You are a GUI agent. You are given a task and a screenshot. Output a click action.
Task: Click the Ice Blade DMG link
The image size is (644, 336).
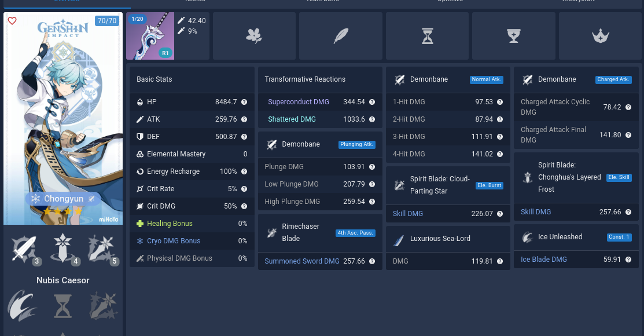click(543, 260)
